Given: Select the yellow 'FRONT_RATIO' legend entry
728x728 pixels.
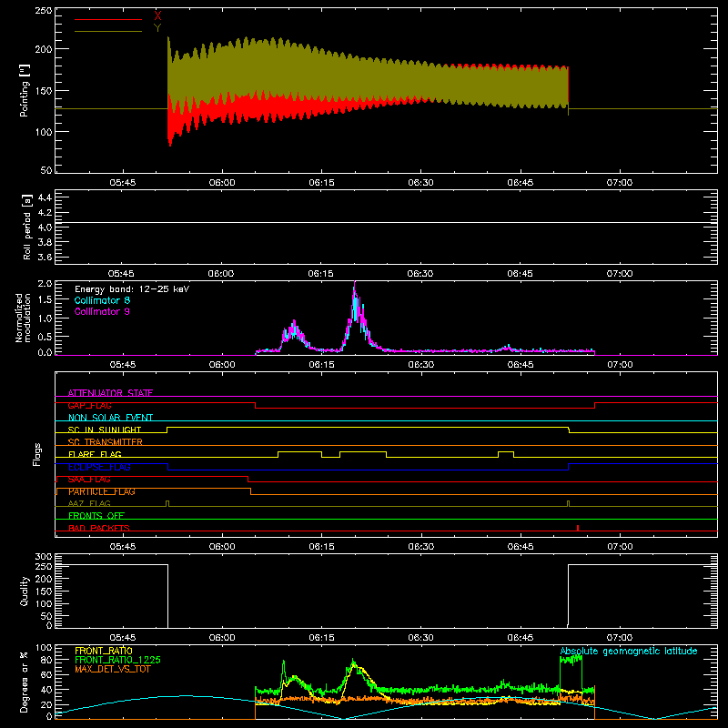Looking at the screenshot, I should (x=104, y=651).
